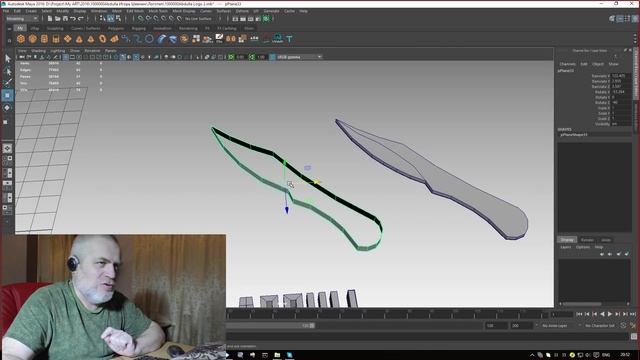Viewport: 640px width, 360px height.
Task: Open the Channels menu in Channel Box
Action: coord(567,64)
